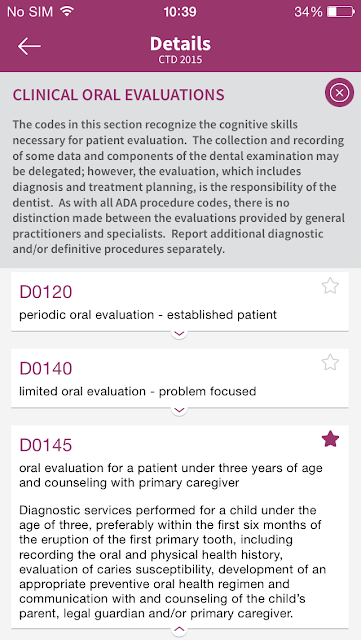Tap the D0145 diagnostic services paragraph
Viewport: 361px width, 640px height.
171,562
